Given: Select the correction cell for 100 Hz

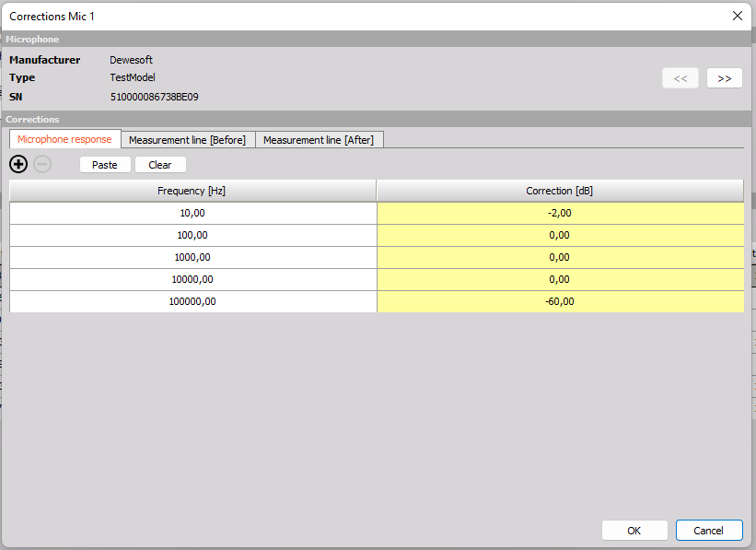Looking at the screenshot, I should (x=559, y=235).
